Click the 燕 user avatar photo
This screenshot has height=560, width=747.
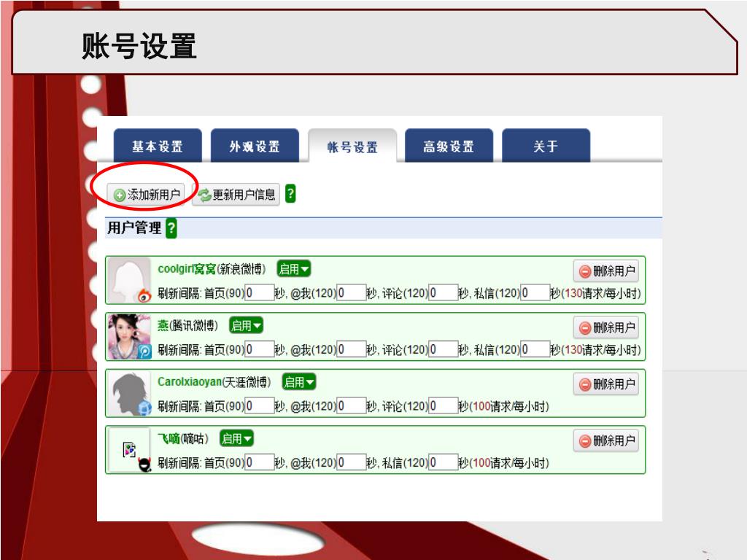[129, 337]
